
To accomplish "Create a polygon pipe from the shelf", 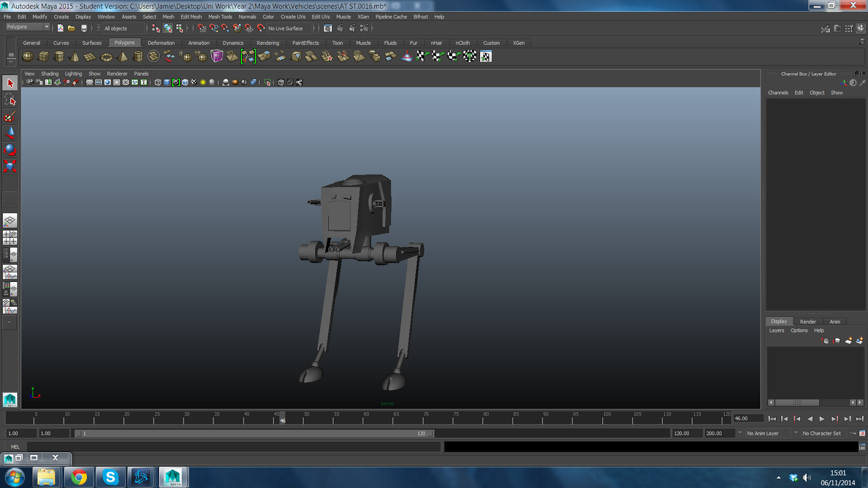I will click(x=138, y=56).
